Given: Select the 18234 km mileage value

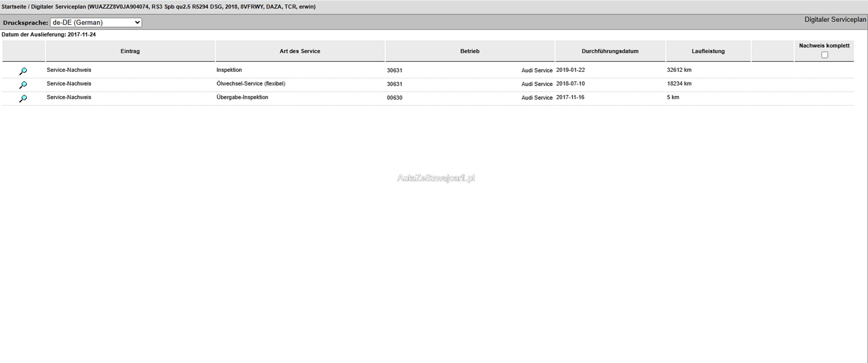Looking at the screenshot, I should point(679,84).
